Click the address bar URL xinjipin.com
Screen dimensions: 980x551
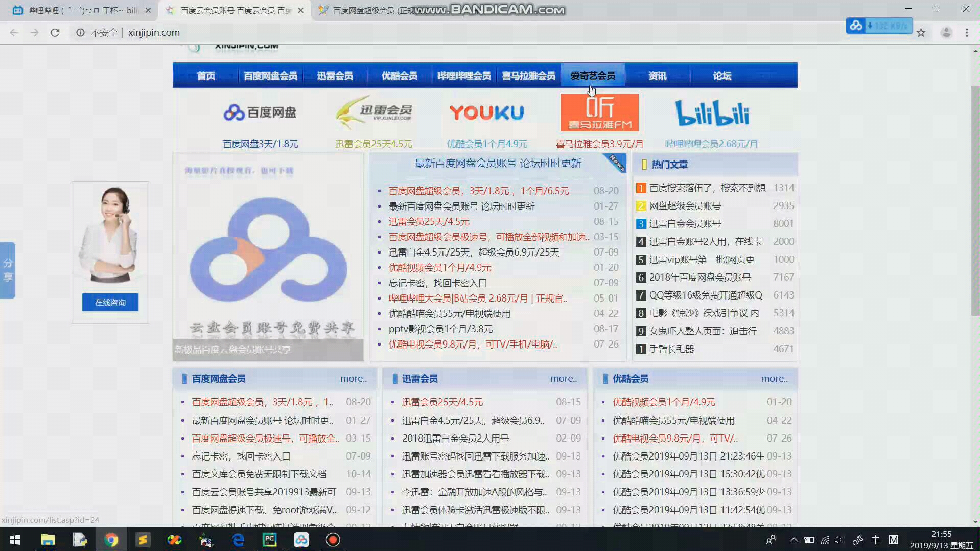point(154,32)
